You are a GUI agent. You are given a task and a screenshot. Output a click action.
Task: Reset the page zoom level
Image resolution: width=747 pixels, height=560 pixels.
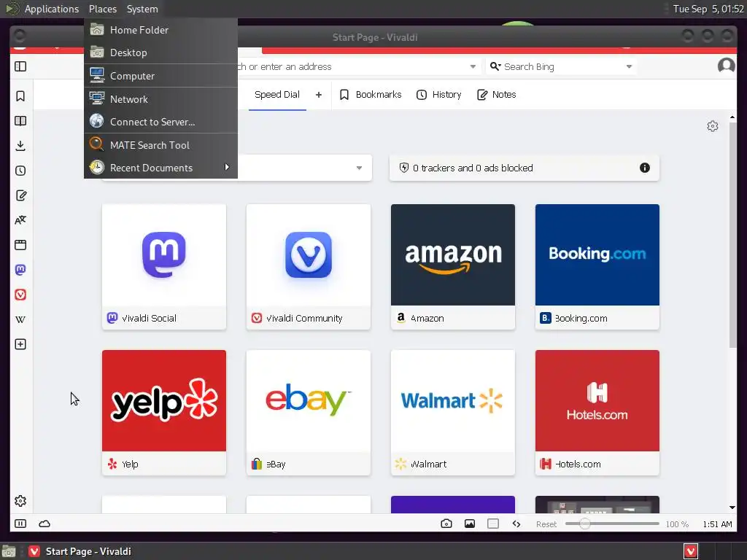pos(546,524)
